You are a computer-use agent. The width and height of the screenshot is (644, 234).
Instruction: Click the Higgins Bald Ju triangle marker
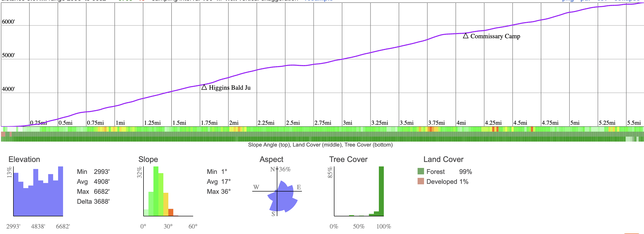[x=204, y=87]
